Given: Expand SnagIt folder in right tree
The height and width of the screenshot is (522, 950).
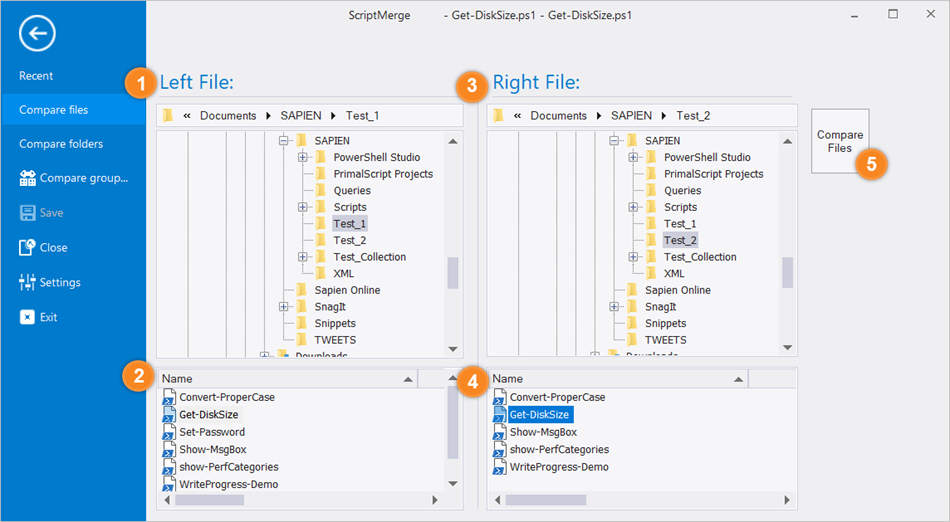Looking at the screenshot, I should click(614, 307).
